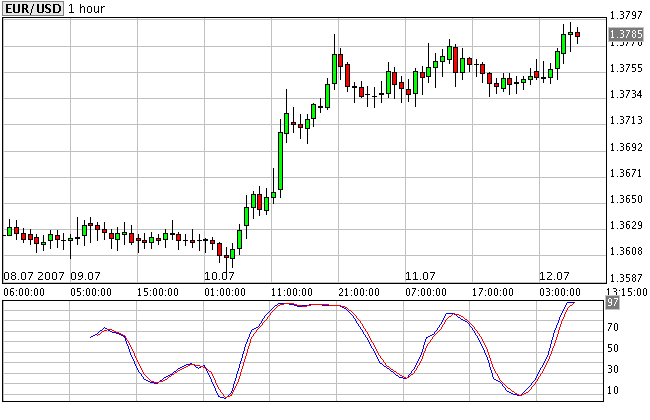Click the 17:00:00 time label

tap(492, 292)
